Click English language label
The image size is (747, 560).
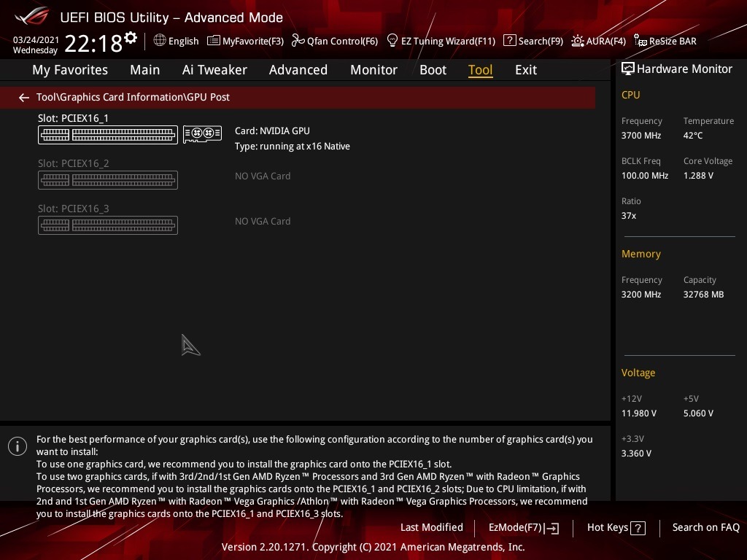pyautogui.click(x=183, y=41)
